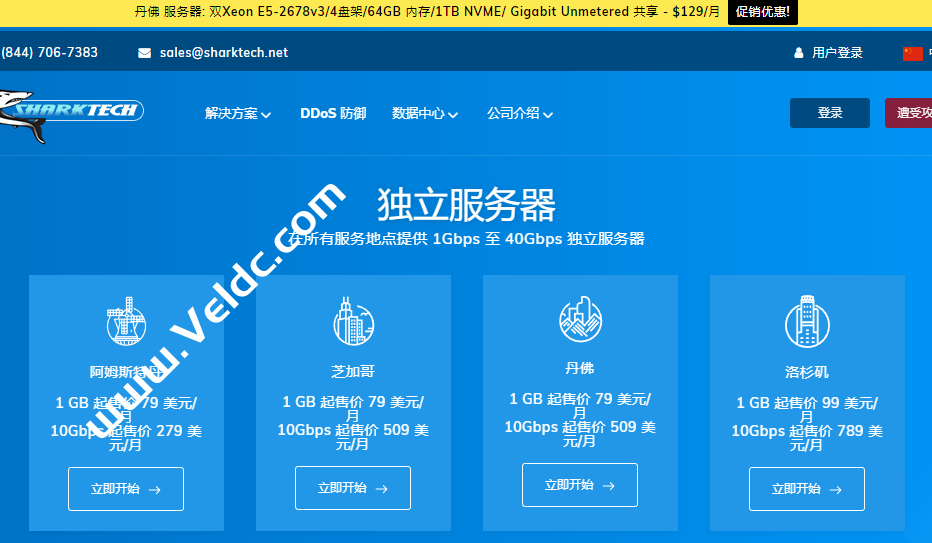Screen dimensions: 932x543
Task: Click 立即开始 under 丹佛 card
Action: (x=580, y=485)
